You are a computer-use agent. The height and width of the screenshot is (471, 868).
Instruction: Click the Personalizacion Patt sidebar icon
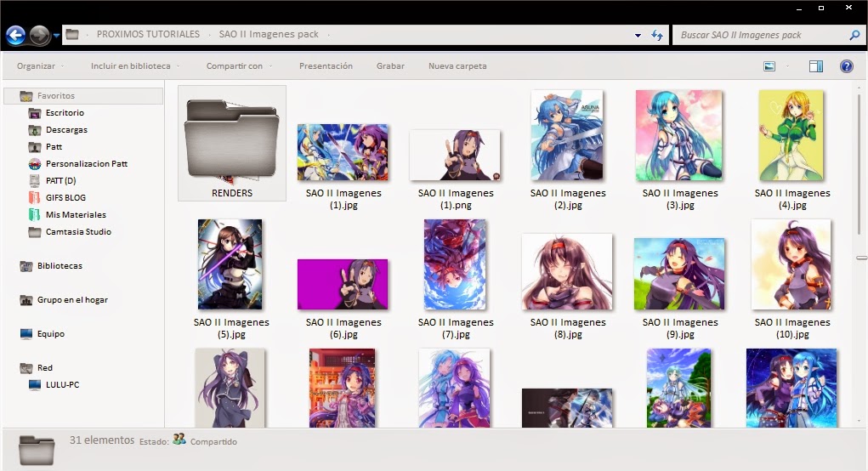click(x=35, y=164)
